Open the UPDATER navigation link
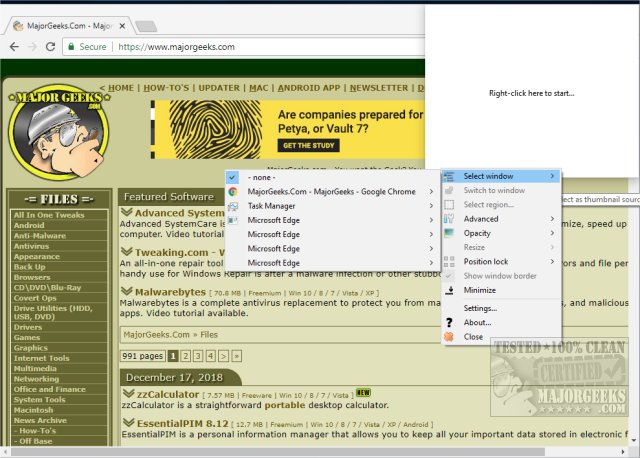The height and width of the screenshot is (458, 640). 219,88
